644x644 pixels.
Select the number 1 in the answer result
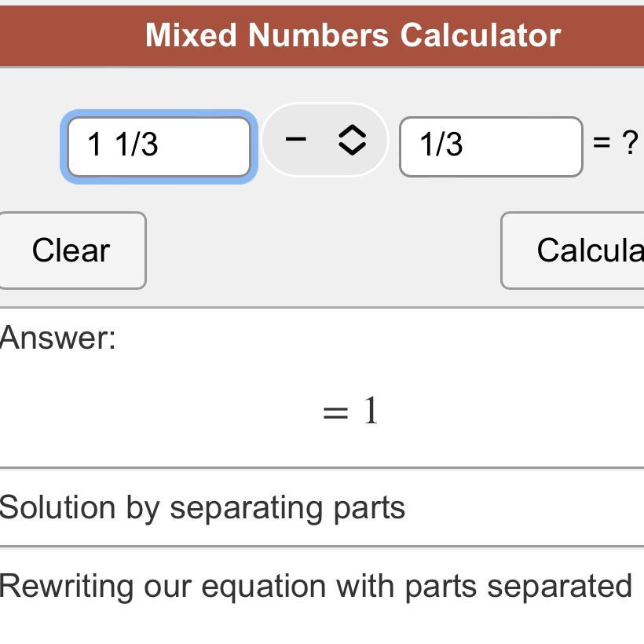pos(371,411)
